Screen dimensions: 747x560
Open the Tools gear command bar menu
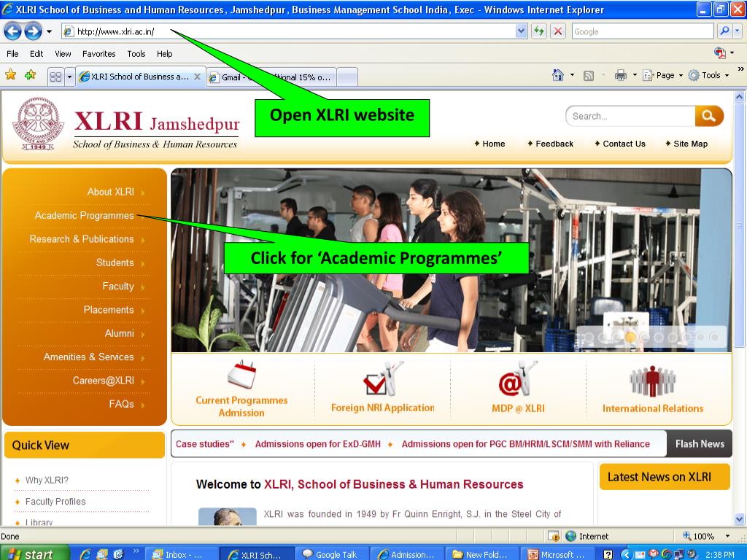[708, 75]
